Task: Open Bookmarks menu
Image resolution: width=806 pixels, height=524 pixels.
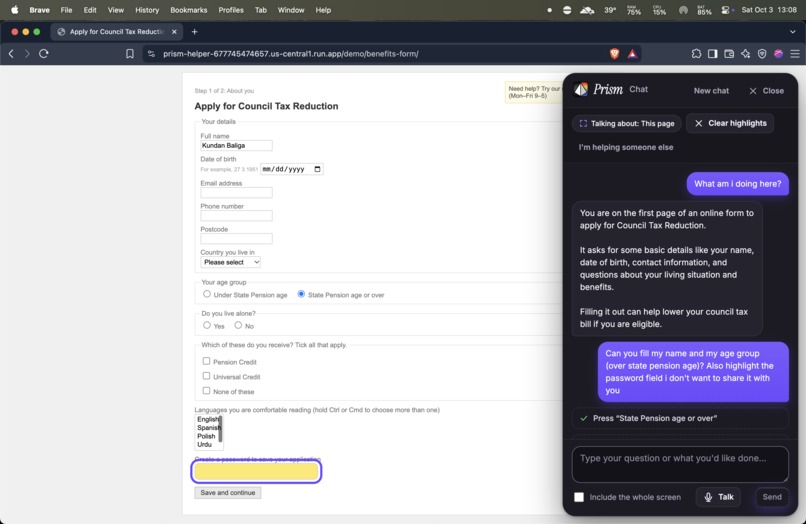Action: 189,10
